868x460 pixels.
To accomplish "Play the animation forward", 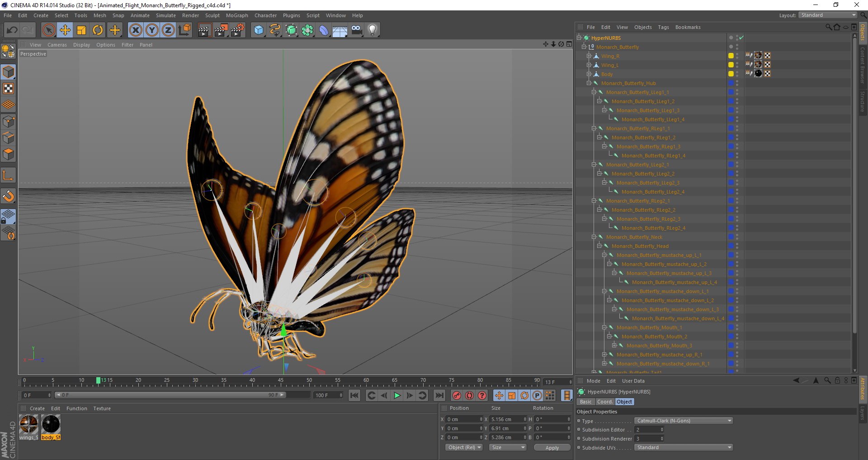I will 397,395.
